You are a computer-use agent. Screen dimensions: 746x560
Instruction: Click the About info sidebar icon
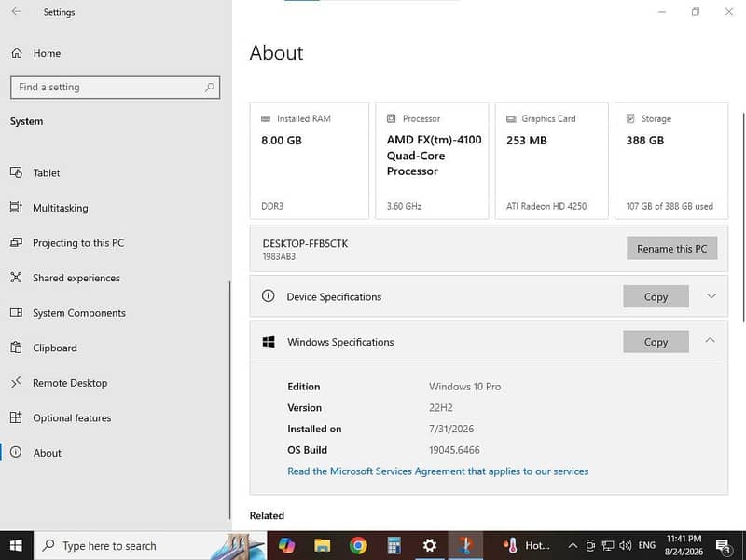(x=16, y=452)
